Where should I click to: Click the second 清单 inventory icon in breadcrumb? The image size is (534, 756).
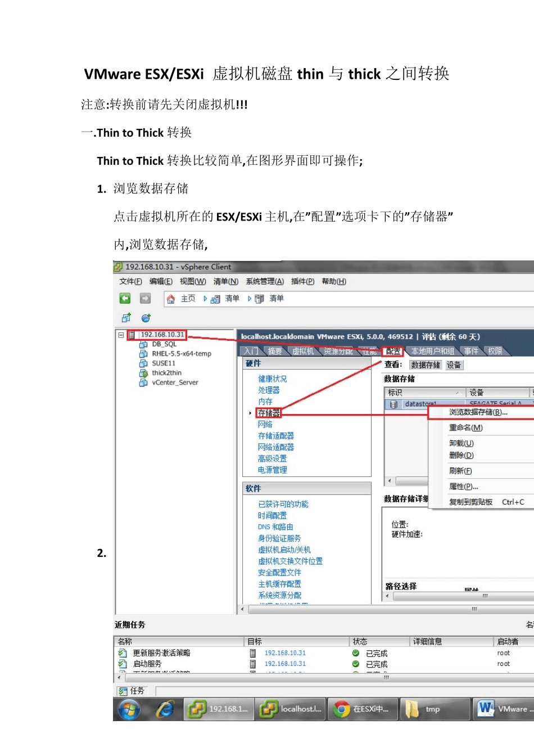coord(259,299)
